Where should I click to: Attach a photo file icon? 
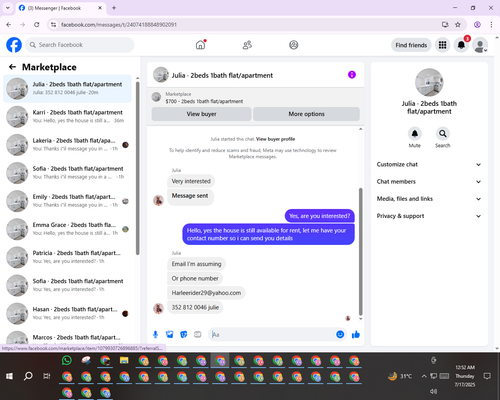click(x=170, y=334)
